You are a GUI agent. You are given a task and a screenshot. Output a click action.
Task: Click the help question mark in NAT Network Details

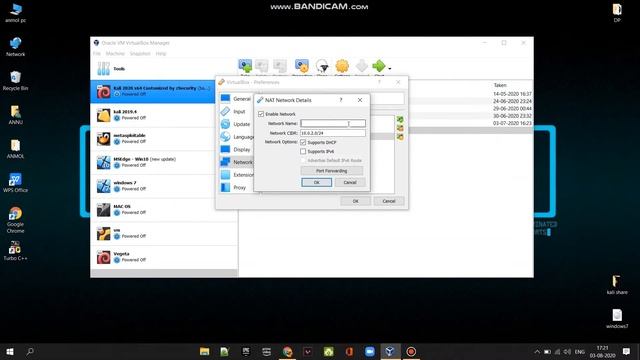[341, 100]
